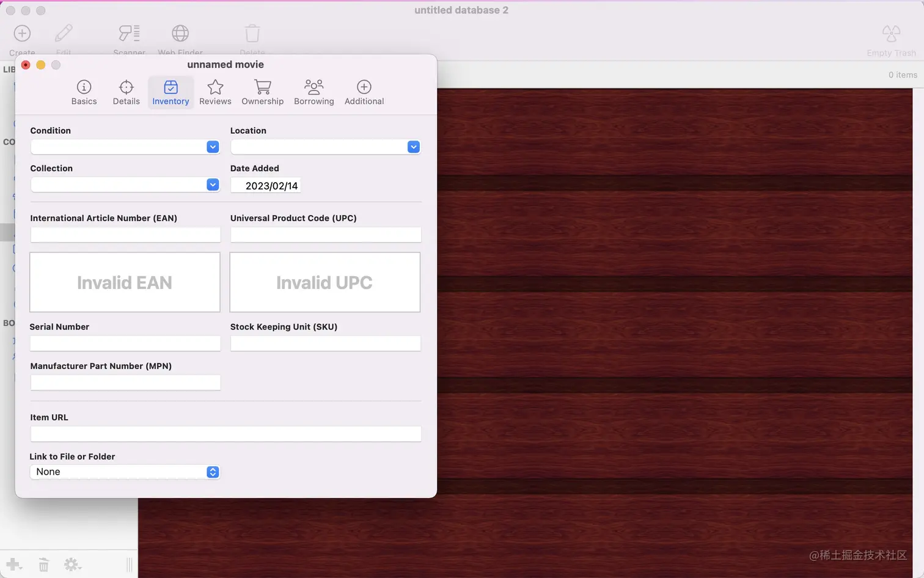Close the unnamed movie dialog

pyautogui.click(x=26, y=65)
